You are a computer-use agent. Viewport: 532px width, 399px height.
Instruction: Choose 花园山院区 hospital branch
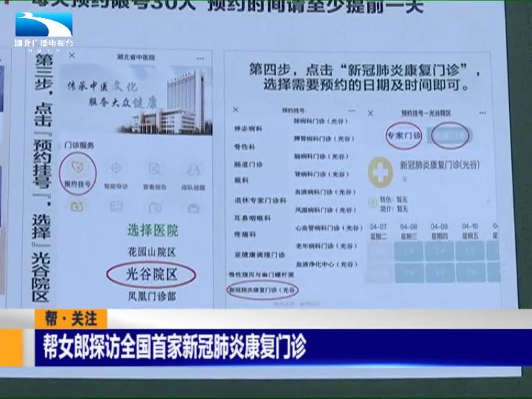tap(151, 251)
